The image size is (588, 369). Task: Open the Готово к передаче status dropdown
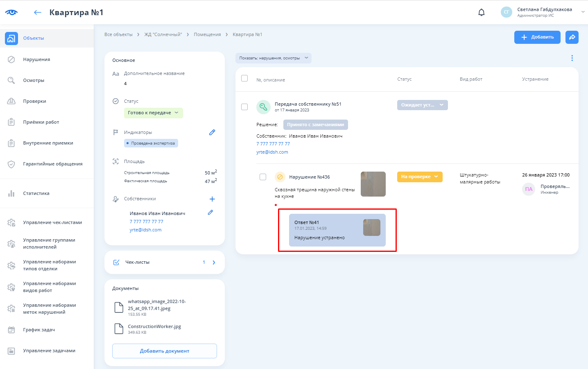tap(153, 113)
